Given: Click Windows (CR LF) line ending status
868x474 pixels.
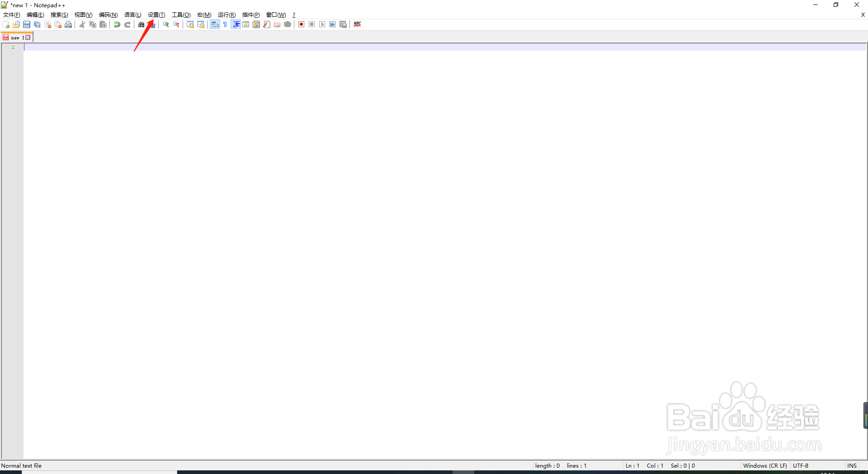Looking at the screenshot, I should (765, 465).
